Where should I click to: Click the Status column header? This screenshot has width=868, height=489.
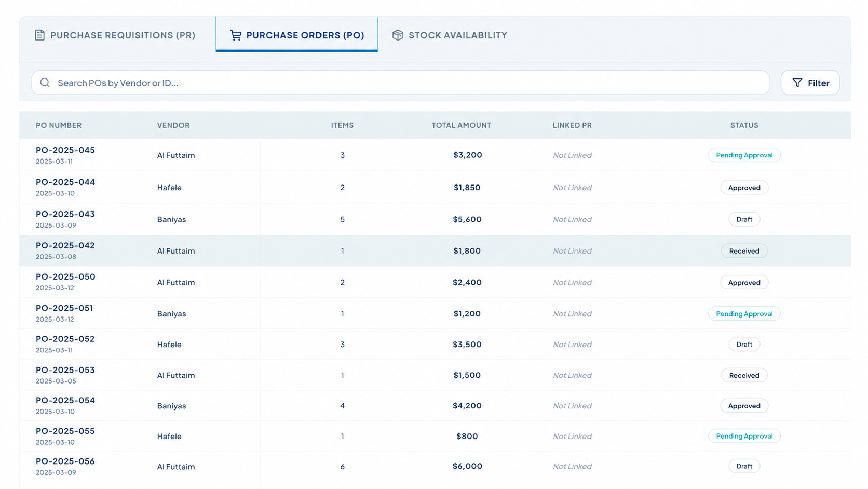(744, 125)
